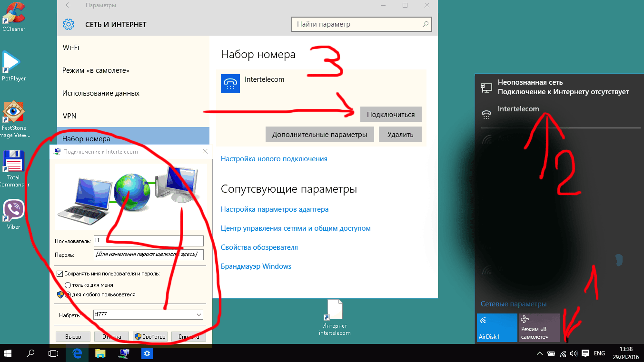Open Дополнительные параметры button
This screenshot has width=644, height=362.
tap(320, 134)
